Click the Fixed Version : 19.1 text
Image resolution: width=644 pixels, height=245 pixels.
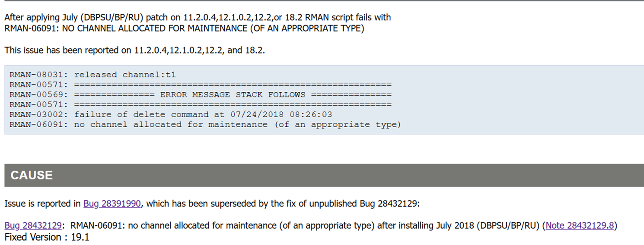click(47, 237)
